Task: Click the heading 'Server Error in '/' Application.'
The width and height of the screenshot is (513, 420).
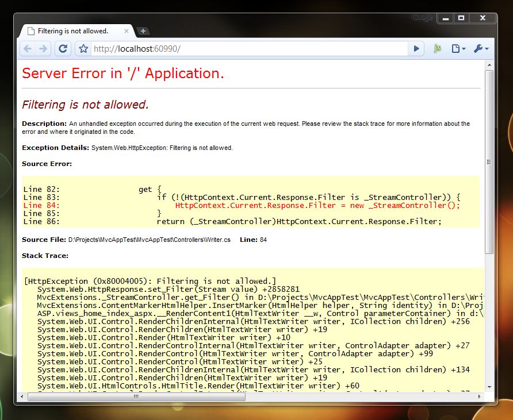Action: 123,73
